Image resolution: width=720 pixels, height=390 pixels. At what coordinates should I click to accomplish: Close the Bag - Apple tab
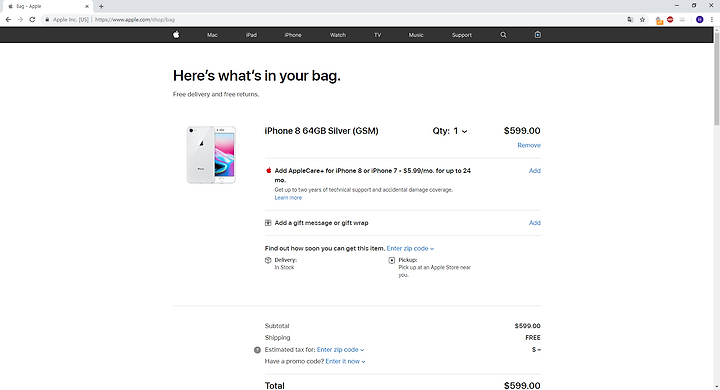87,6
